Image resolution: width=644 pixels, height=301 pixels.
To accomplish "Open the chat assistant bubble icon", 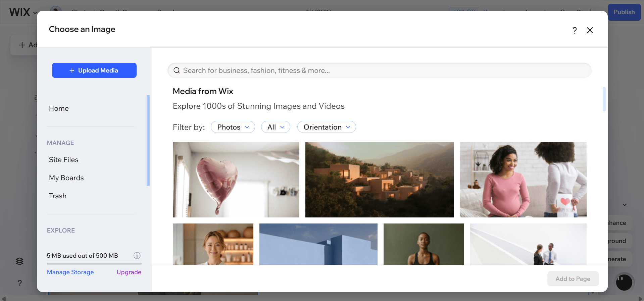I will click(x=624, y=282).
